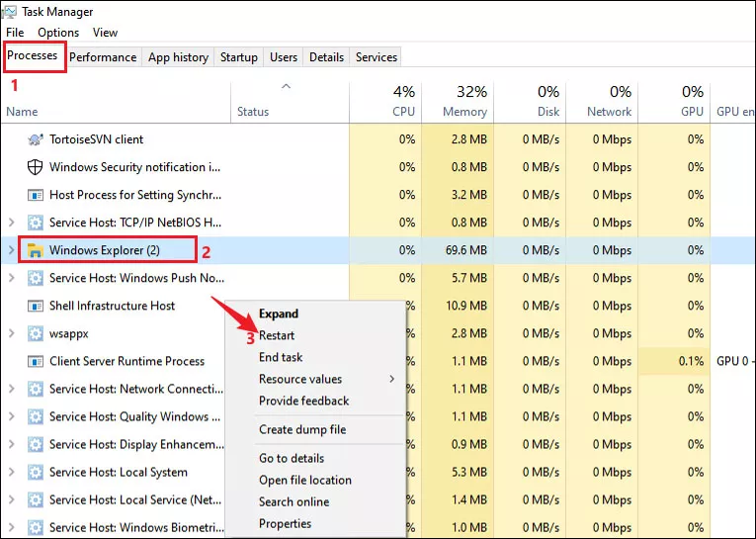Image resolution: width=756 pixels, height=539 pixels.
Task: Click the Windows Security shield icon
Action: coord(36,167)
